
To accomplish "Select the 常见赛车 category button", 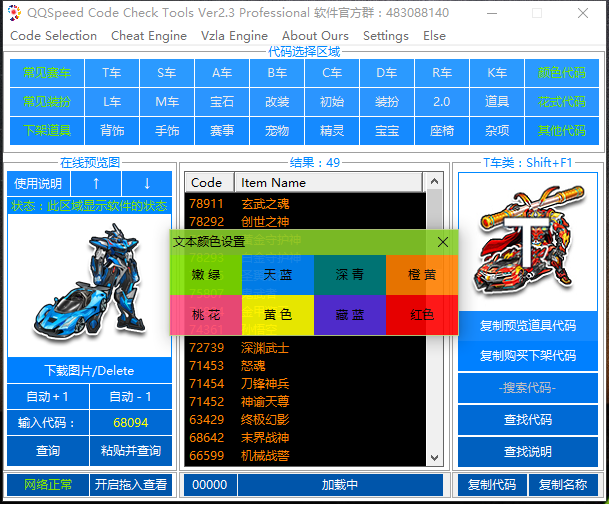I will (x=47, y=73).
